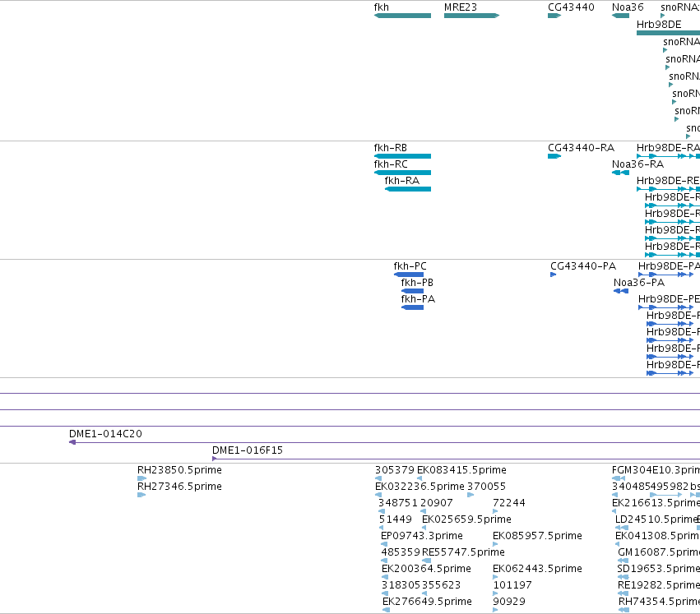This screenshot has height=614, width=700.
Task: Select the fkh-PC protein feature
Action: click(x=409, y=275)
